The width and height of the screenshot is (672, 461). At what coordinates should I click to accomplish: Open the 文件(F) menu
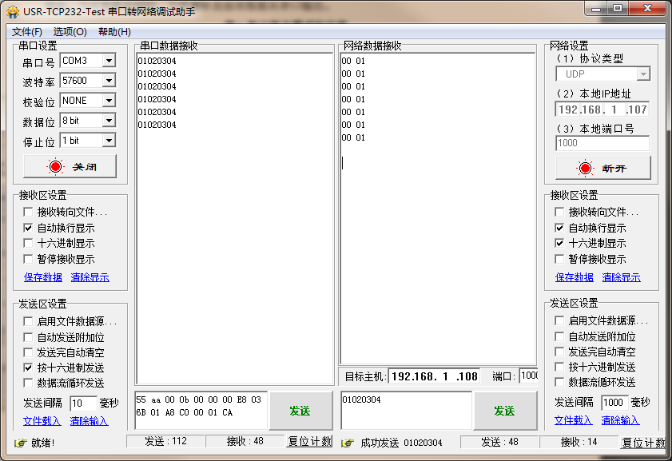(27, 32)
